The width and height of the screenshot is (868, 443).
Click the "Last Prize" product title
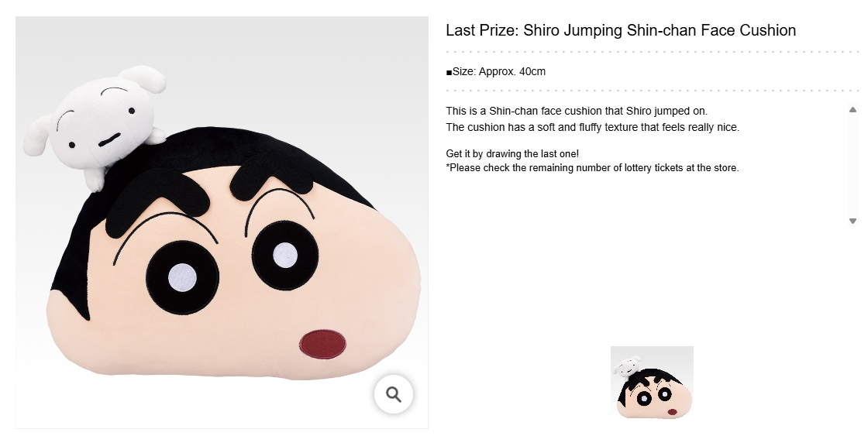coord(621,31)
